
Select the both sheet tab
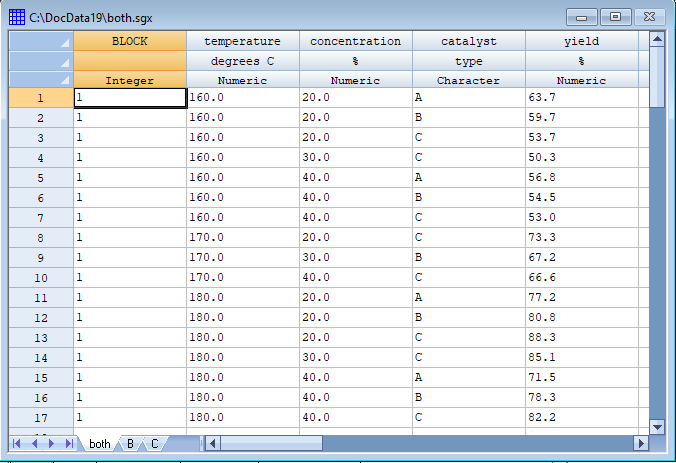tap(100, 443)
